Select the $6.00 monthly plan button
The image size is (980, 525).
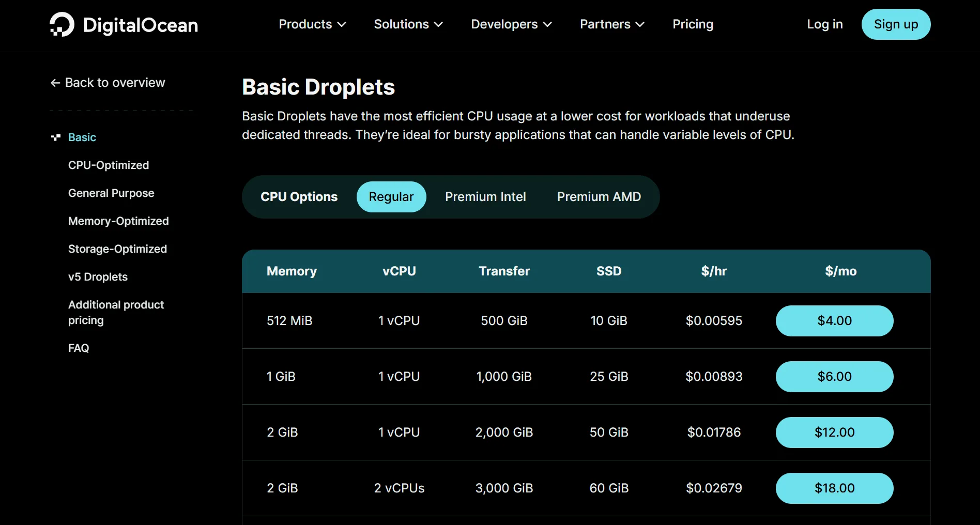[834, 377]
